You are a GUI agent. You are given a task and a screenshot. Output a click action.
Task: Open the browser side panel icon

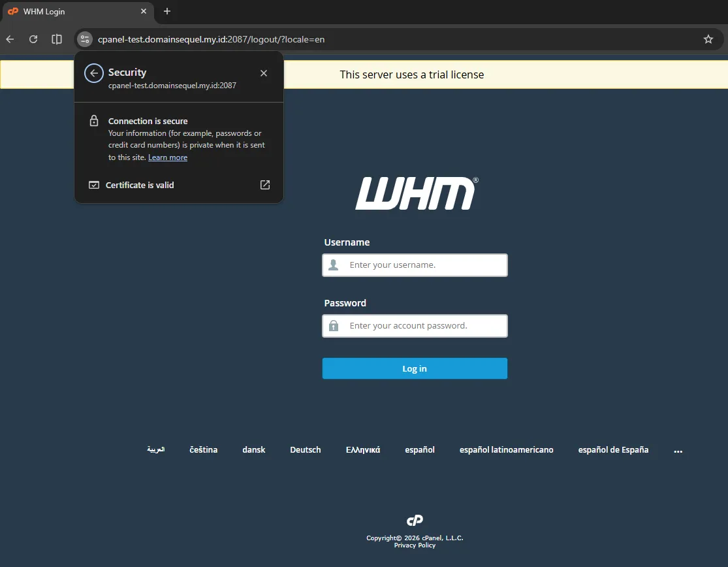click(57, 39)
